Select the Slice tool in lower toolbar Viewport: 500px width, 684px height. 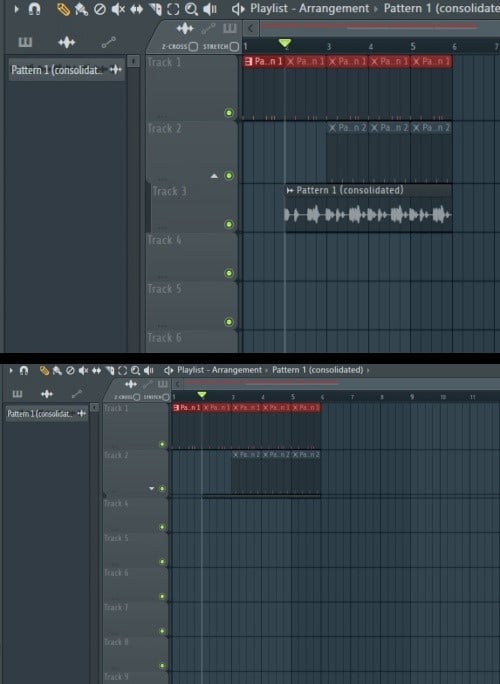110,370
